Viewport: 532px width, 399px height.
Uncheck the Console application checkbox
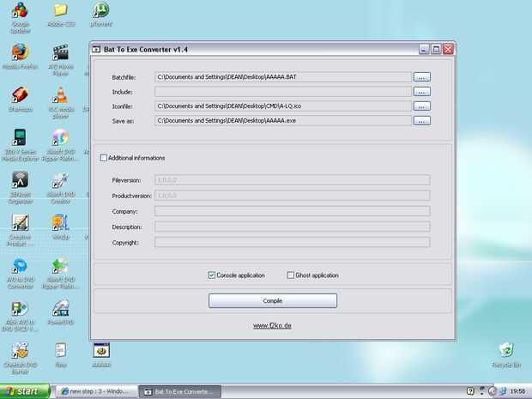click(211, 275)
